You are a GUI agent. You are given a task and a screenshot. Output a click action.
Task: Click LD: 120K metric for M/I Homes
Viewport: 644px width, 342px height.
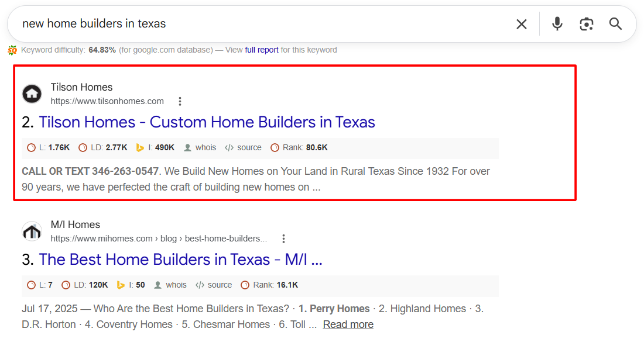point(85,285)
